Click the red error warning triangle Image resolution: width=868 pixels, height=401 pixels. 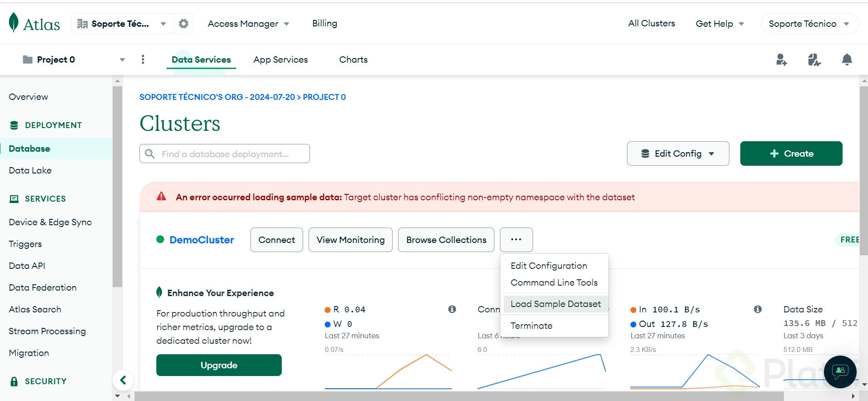click(161, 197)
